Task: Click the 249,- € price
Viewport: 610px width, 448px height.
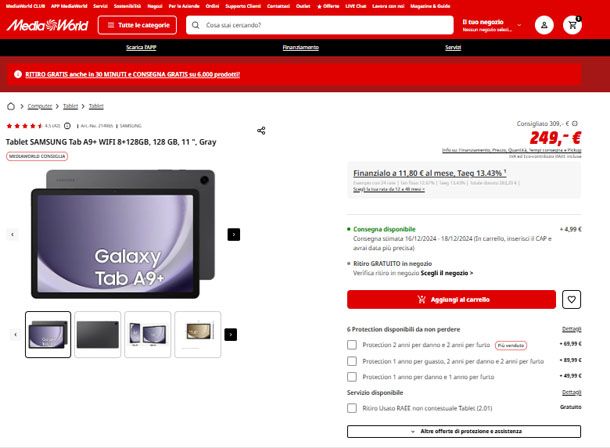Action: [555, 138]
